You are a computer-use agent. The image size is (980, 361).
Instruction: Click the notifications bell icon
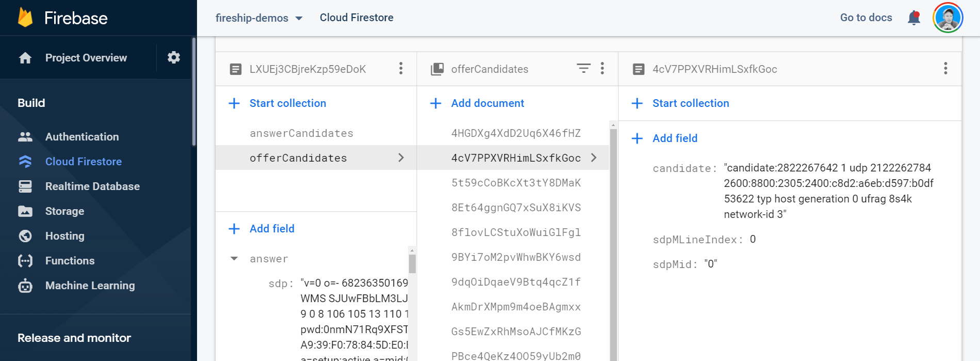tap(913, 18)
